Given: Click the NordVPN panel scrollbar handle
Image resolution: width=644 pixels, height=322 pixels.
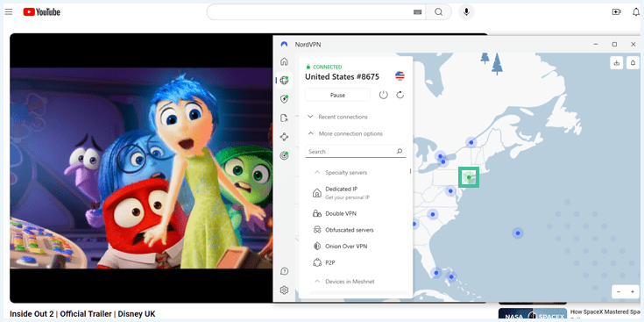Looking at the screenshot, I should point(410,171).
